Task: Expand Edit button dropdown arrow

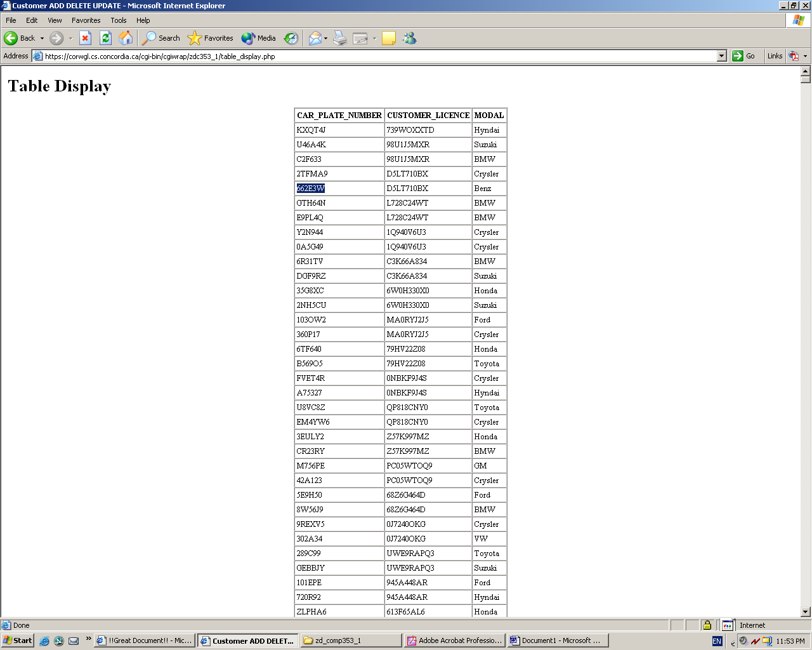Action: point(374,38)
